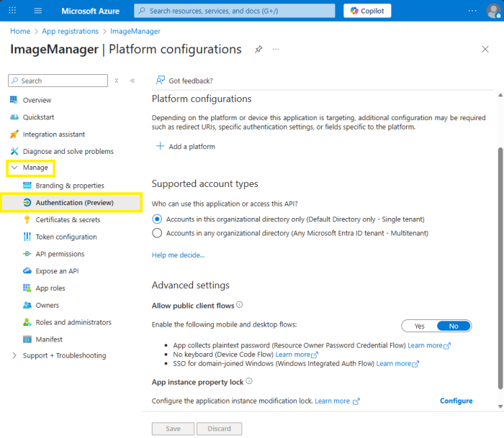
Task: Click the Copilot button in header
Action: pos(367,11)
